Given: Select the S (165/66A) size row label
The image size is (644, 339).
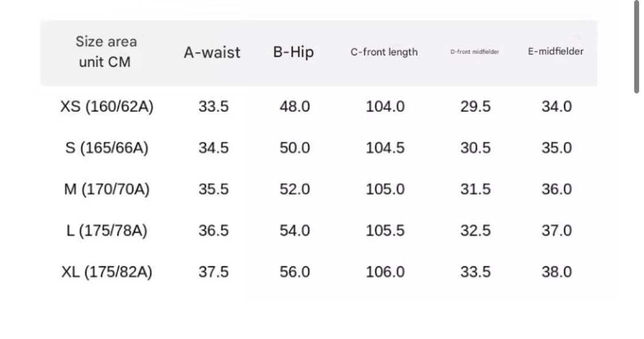Looking at the screenshot, I should pyautogui.click(x=106, y=148).
